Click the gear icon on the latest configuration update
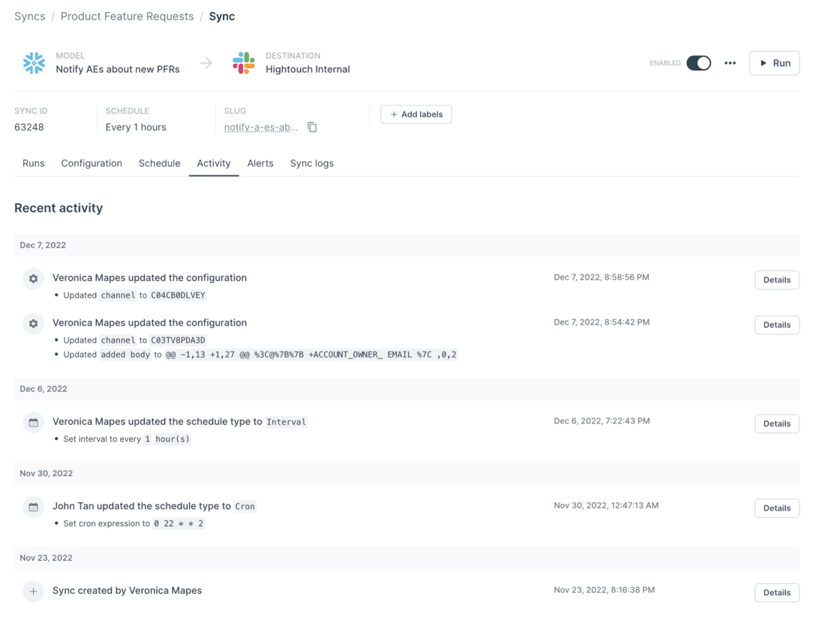 [x=33, y=278]
